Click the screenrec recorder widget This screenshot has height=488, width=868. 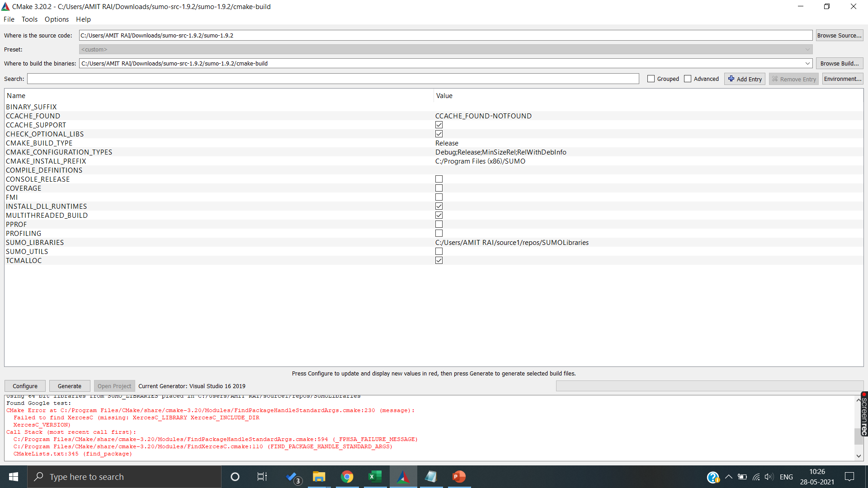864,414
